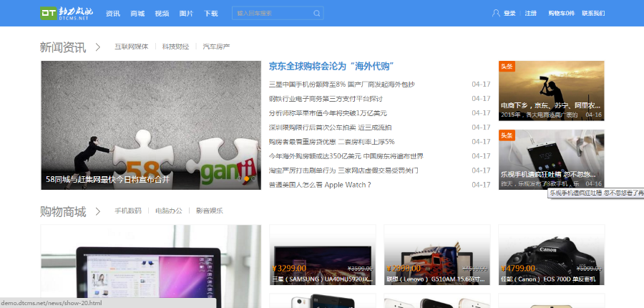Open article about 二套房利率上浮5%
Screen dimensions: 644x308
[332, 142]
